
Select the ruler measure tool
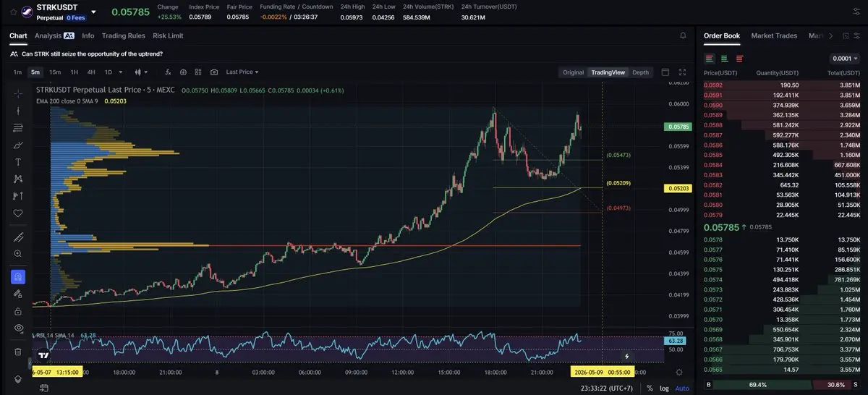pyautogui.click(x=18, y=237)
